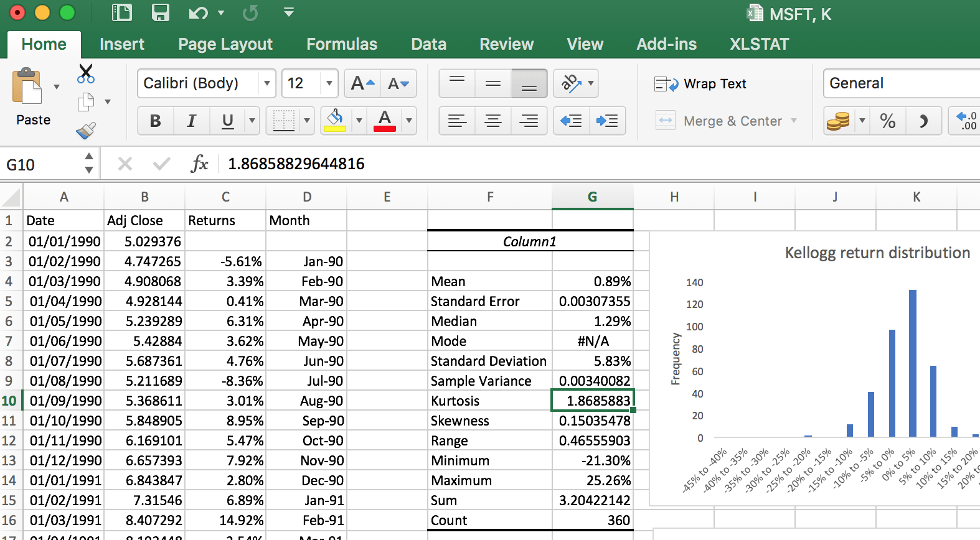Screen dimensions: 980x540
Task: Click the Name Box showing G10
Action: (x=42, y=165)
